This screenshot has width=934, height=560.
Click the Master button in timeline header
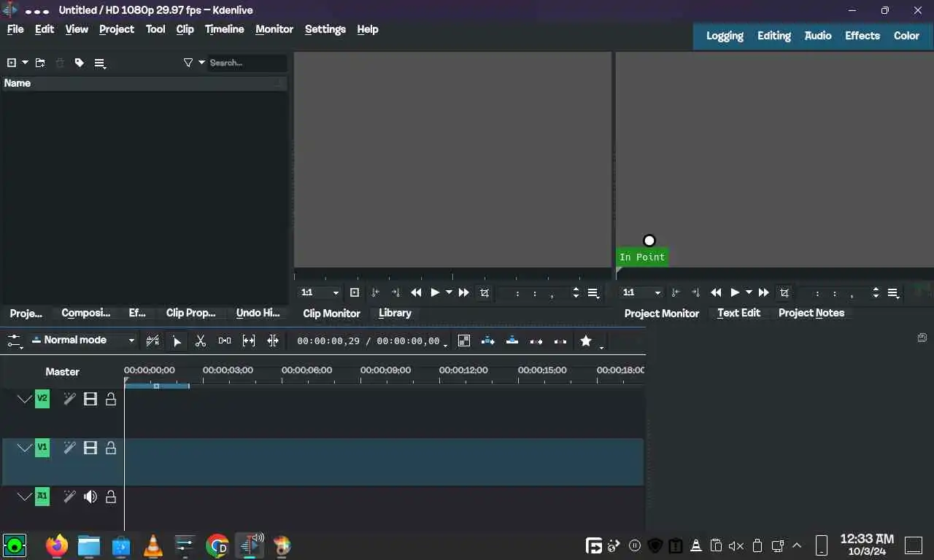62,372
